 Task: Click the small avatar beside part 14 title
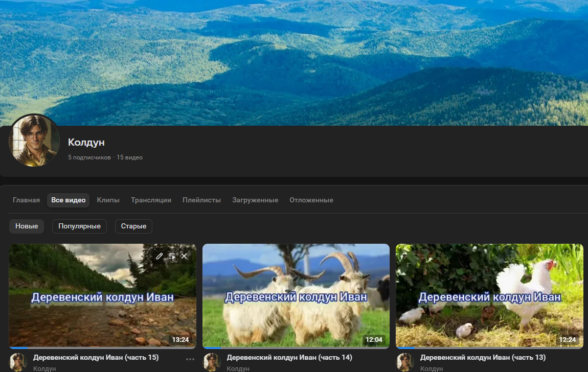click(212, 362)
